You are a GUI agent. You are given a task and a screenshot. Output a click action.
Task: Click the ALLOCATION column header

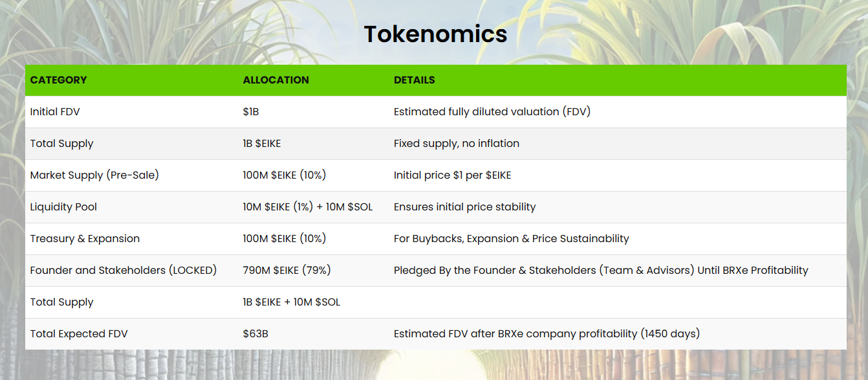coord(276,80)
